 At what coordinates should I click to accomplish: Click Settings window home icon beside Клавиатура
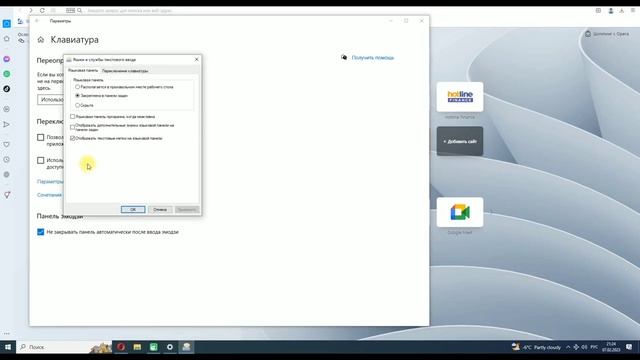40,40
